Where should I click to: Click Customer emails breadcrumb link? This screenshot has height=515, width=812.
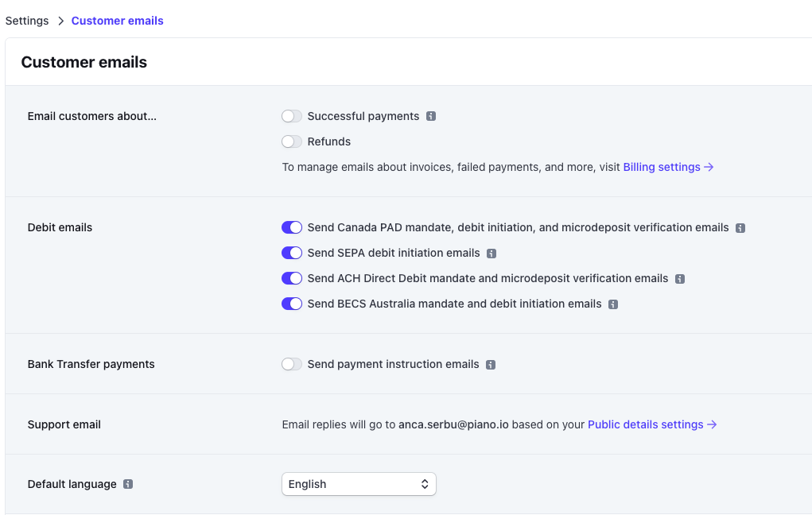tap(117, 21)
